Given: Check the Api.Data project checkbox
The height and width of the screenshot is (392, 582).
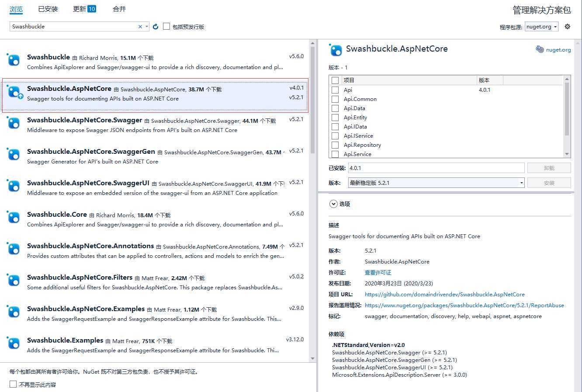Looking at the screenshot, I should 335,108.
